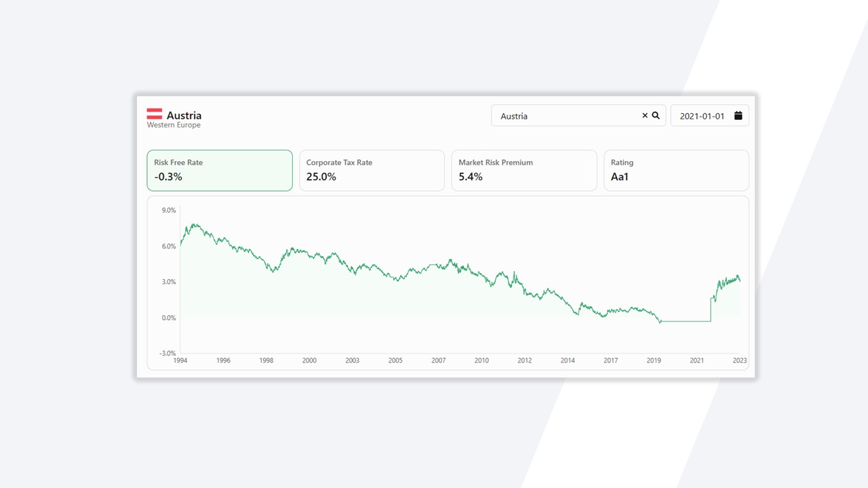Show the Market Risk Premium chart
868x488 pixels.
pos(524,170)
